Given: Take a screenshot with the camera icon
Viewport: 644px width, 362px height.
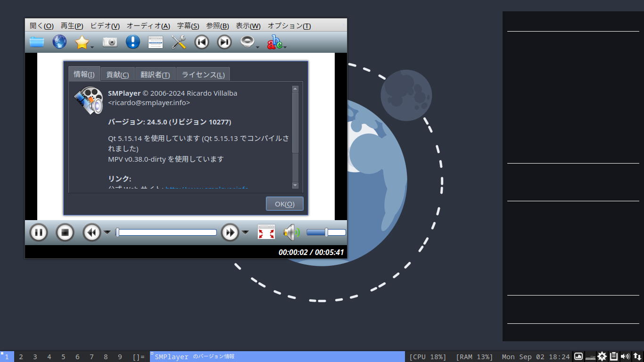Looking at the screenshot, I should (x=110, y=42).
